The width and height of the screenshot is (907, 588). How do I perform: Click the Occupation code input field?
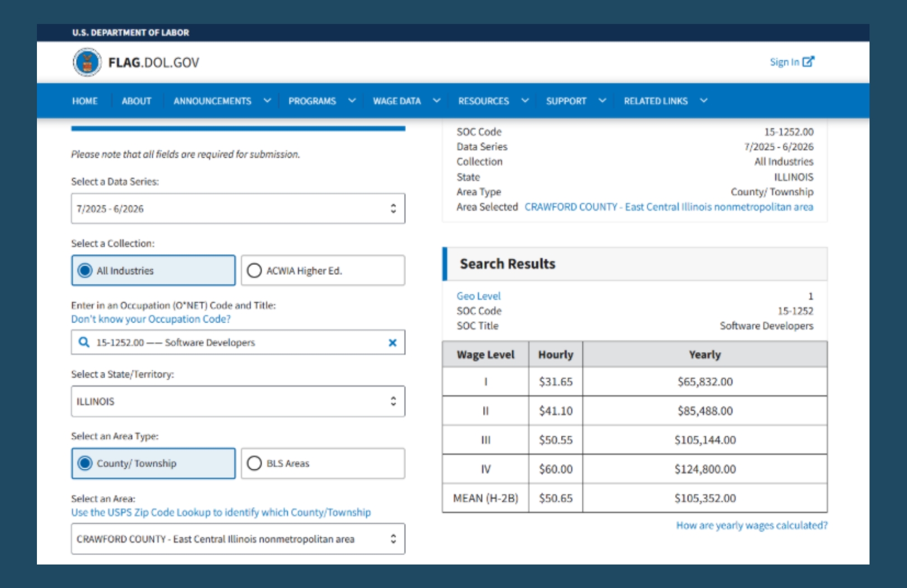tap(235, 342)
